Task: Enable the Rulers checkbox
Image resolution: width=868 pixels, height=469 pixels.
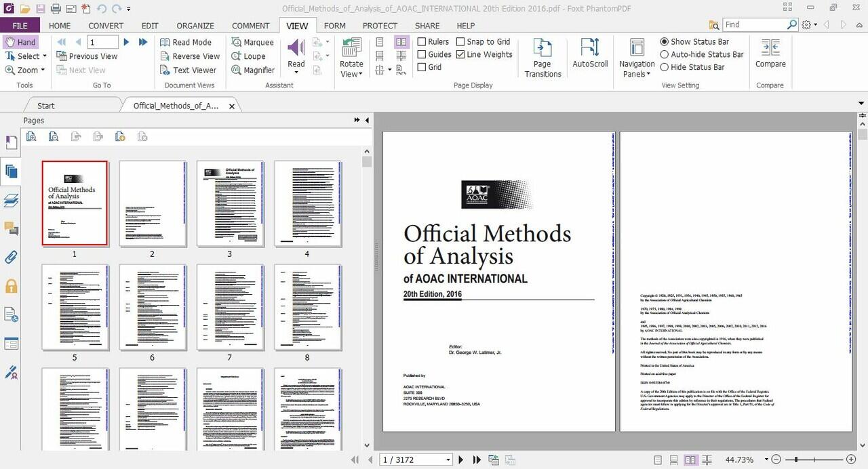Action: 433,42
